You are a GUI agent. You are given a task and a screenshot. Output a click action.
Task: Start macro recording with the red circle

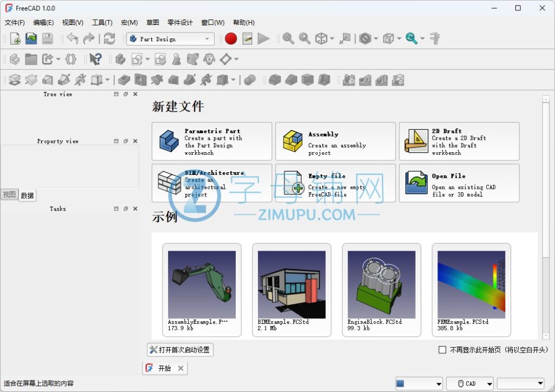[231, 38]
